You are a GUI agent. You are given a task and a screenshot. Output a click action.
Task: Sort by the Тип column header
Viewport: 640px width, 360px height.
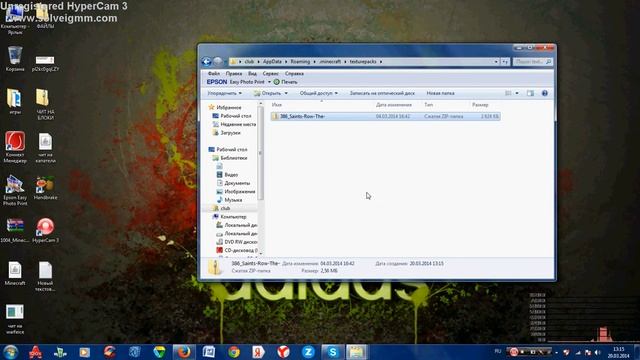(428, 105)
